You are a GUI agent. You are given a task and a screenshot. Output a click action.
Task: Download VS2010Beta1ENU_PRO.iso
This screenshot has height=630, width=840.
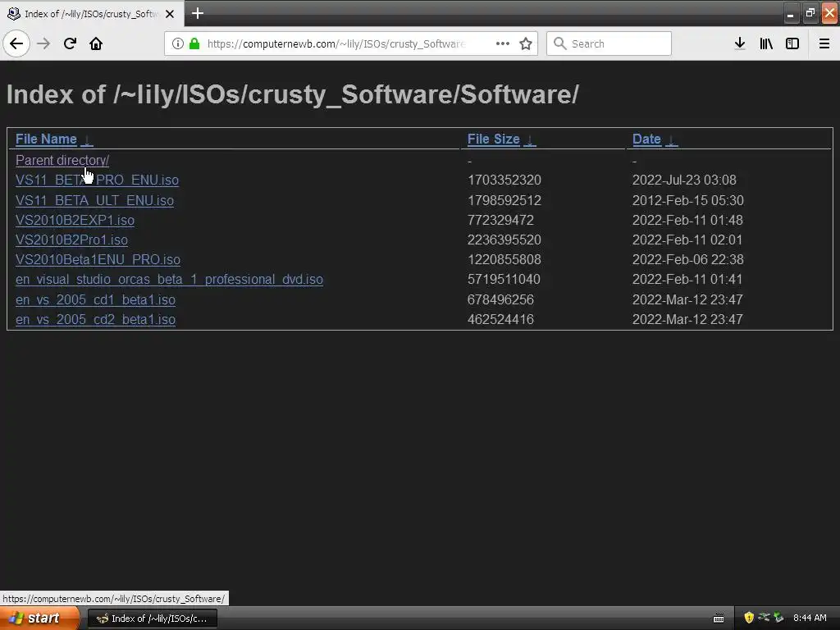point(98,260)
